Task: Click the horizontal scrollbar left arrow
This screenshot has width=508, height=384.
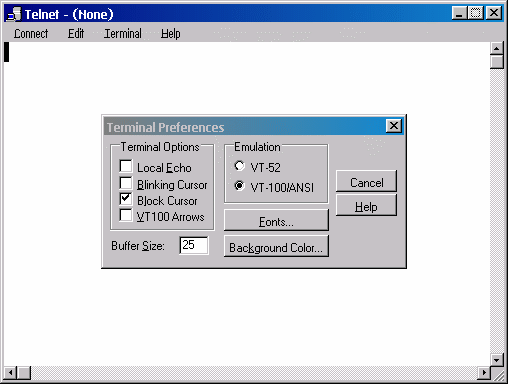Action: pyautogui.click(x=10, y=372)
